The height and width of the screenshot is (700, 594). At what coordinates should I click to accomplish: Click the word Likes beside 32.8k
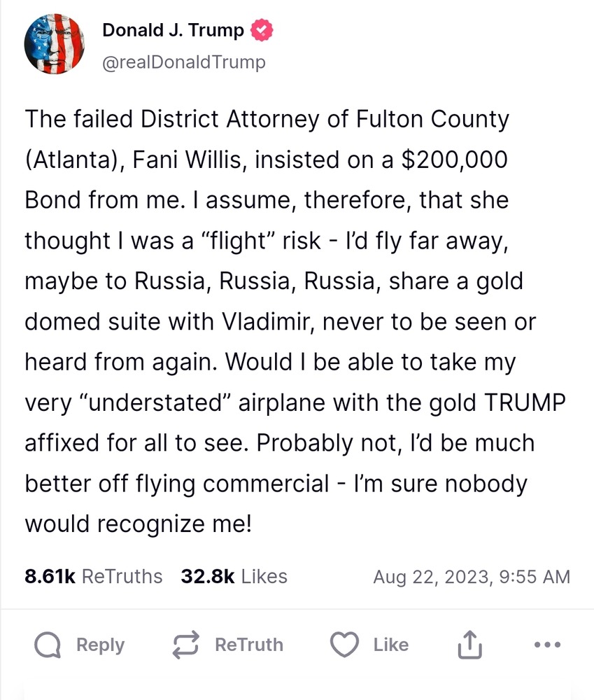pyautogui.click(x=264, y=577)
